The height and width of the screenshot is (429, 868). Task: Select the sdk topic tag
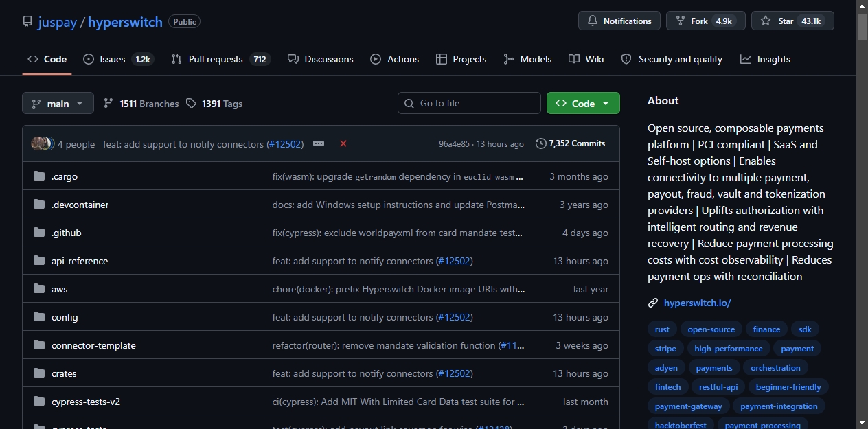point(805,329)
